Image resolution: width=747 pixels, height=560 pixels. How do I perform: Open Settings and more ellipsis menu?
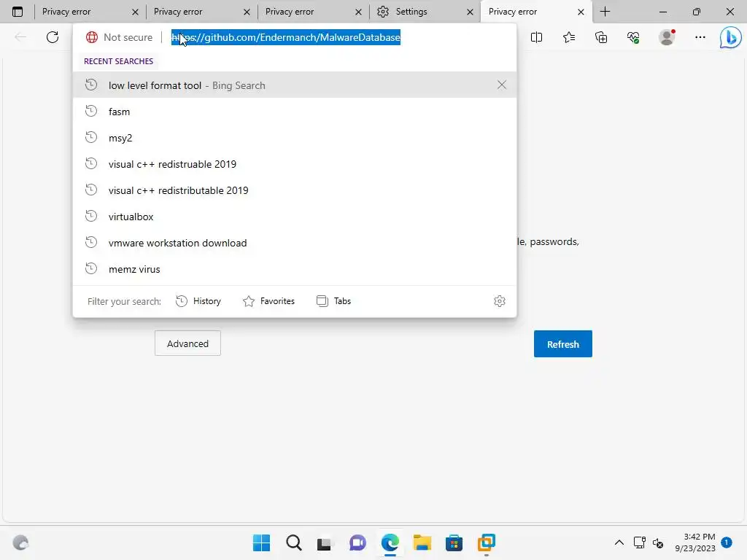(700, 37)
